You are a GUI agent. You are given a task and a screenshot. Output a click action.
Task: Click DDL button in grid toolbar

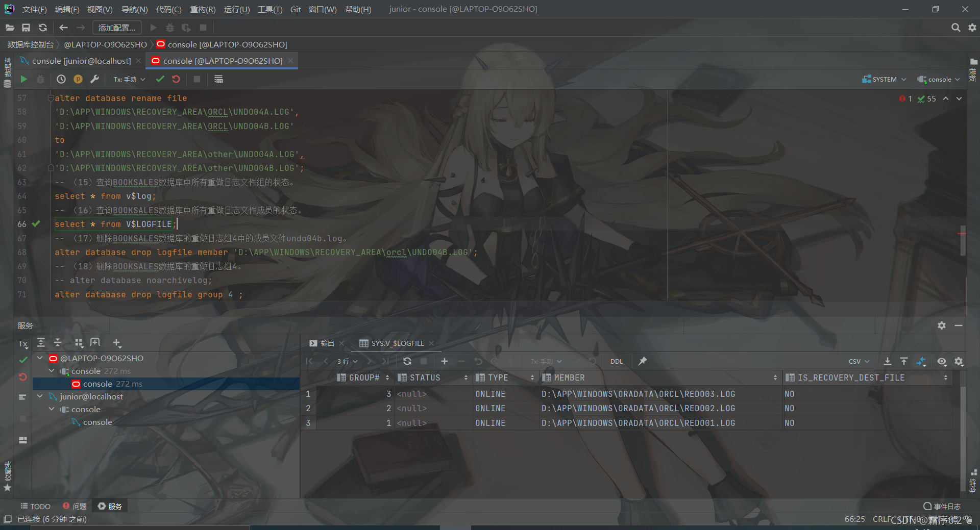617,361
